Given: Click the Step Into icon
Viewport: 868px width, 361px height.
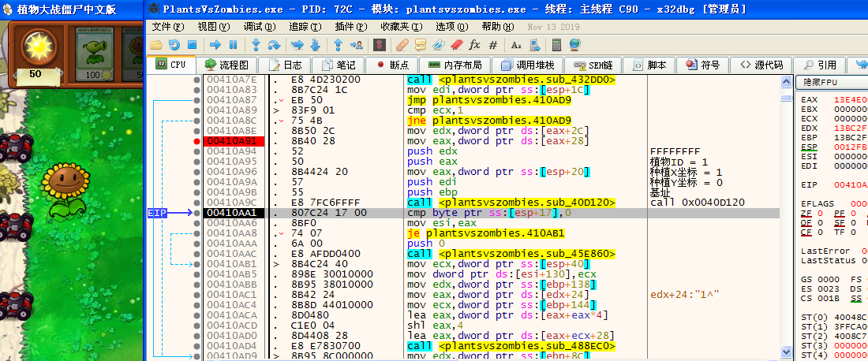Looking at the screenshot, I should click(x=256, y=45).
